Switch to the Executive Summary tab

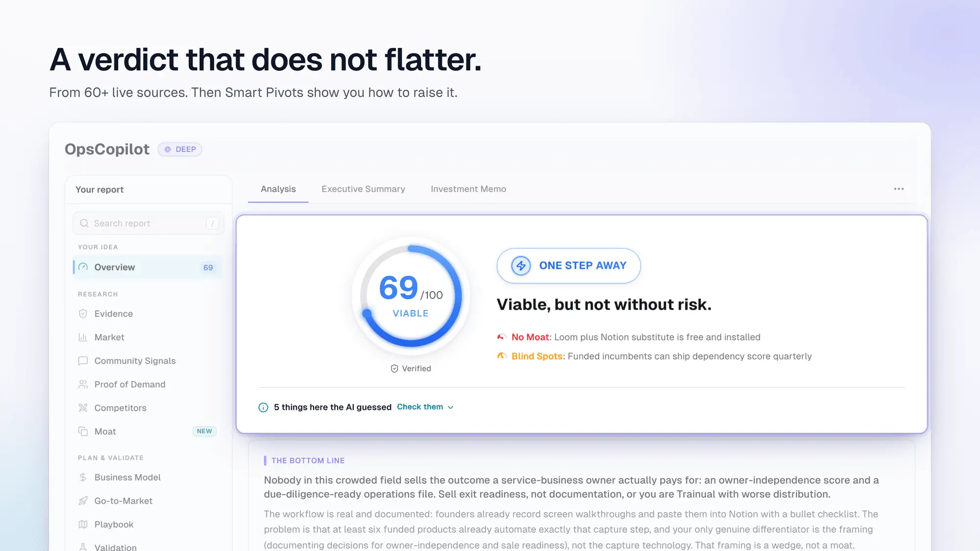point(363,189)
